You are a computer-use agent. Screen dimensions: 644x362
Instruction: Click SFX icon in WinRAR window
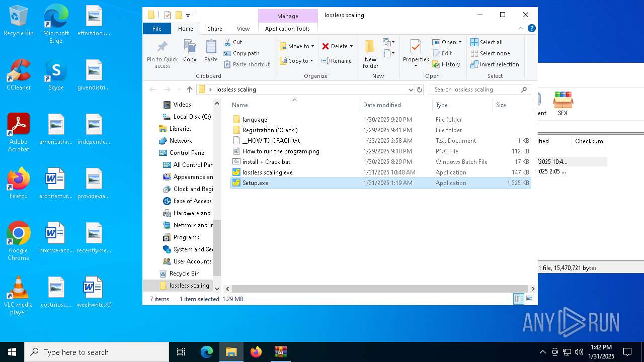pyautogui.click(x=562, y=104)
